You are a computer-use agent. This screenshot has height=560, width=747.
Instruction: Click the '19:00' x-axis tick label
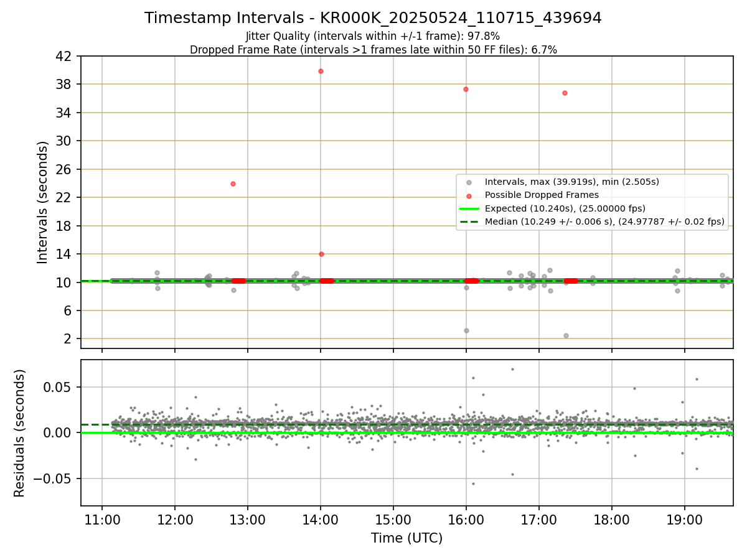coord(685,520)
